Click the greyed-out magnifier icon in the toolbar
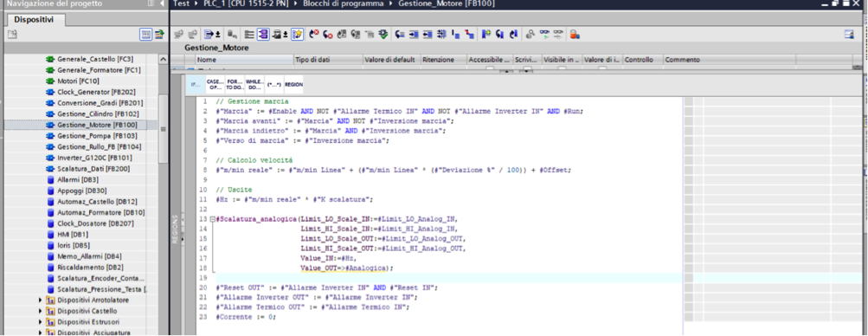The height and width of the screenshot is (336, 868). click(x=530, y=35)
